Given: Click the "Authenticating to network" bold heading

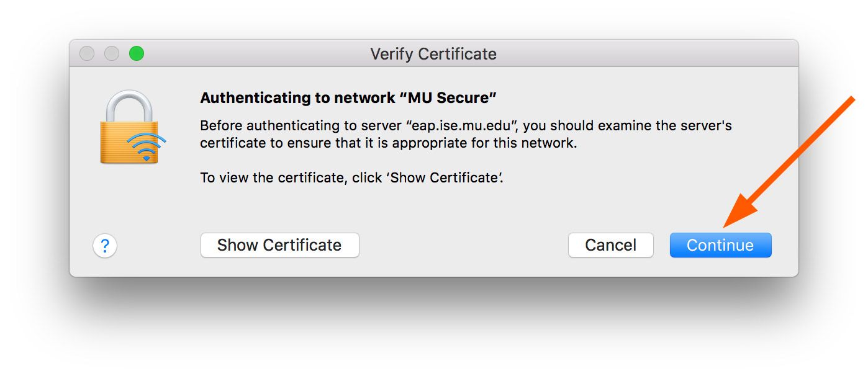Looking at the screenshot, I should pyautogui.click(x=297, y=98).
